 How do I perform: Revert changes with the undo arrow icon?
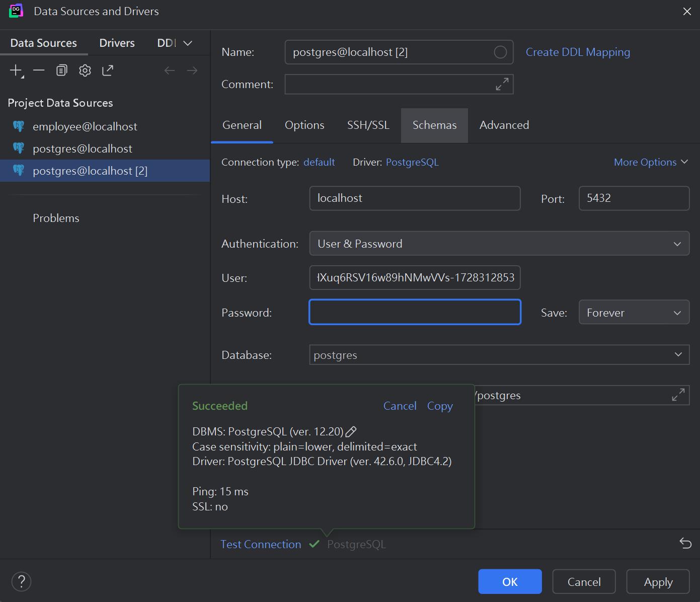click(685, 543)
